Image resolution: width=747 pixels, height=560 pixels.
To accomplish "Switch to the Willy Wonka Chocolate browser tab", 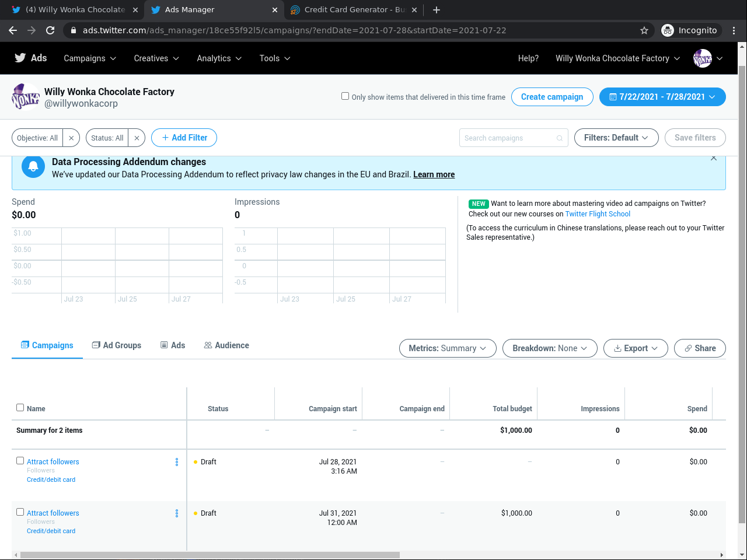I will (x=75, y=10).
